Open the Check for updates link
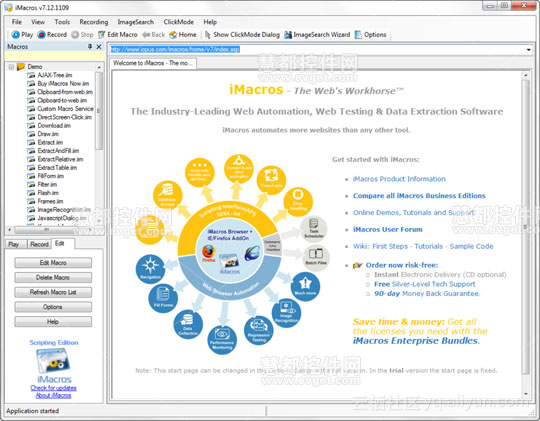 (x=53, y=388)
